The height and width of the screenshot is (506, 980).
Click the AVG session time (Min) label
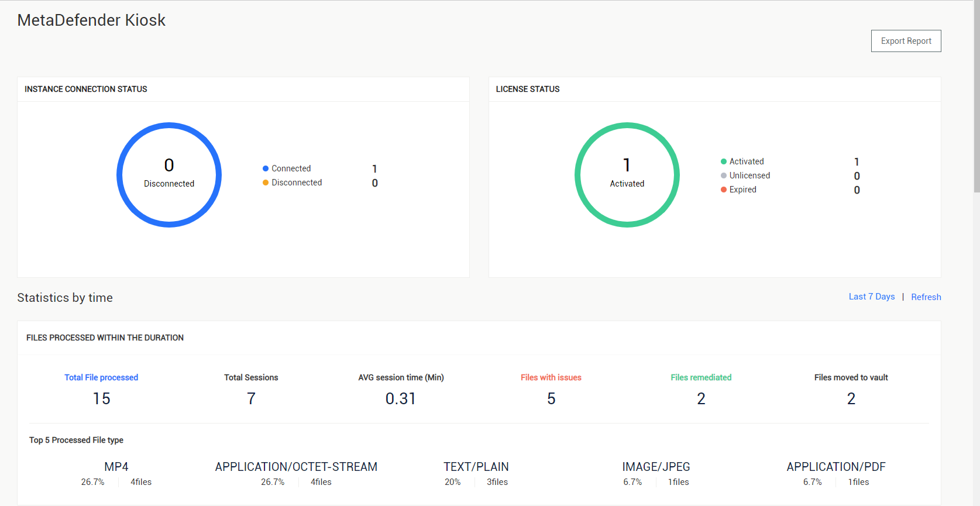pyautogui.click(x=401, y=377)
